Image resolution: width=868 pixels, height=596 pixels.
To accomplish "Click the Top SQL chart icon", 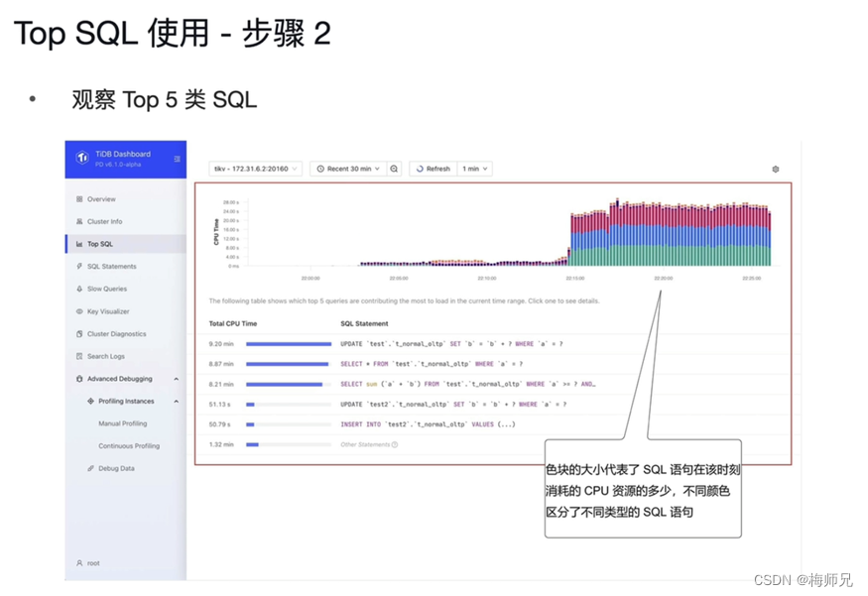I will (x=79, y=244).
